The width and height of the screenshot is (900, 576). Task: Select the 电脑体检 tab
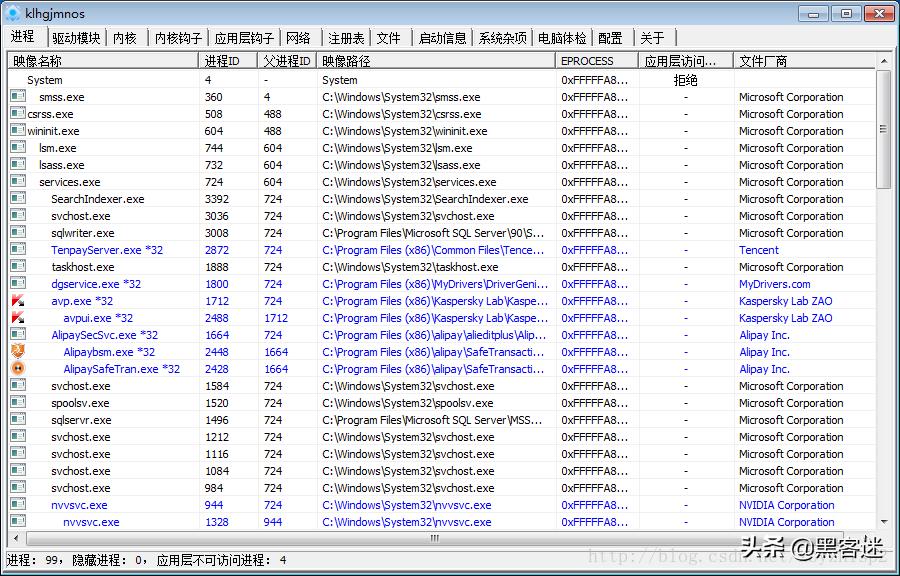pyautogui.click(x=562, y=38)
